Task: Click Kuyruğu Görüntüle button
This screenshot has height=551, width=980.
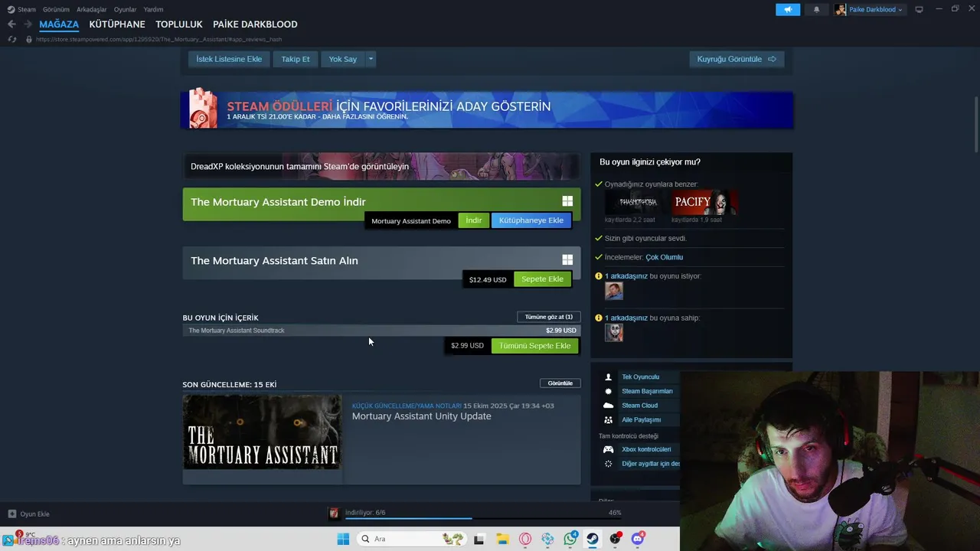Action: [737, 59]
